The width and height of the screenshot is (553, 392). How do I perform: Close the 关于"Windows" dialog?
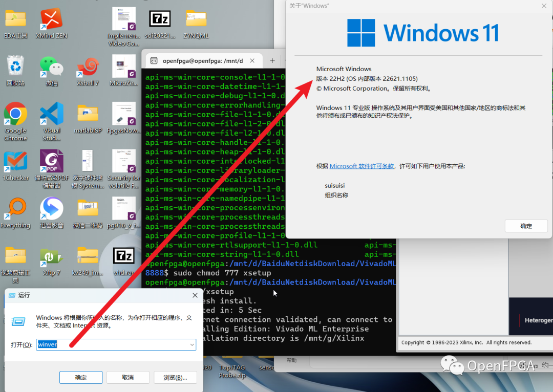click(544, 6)
